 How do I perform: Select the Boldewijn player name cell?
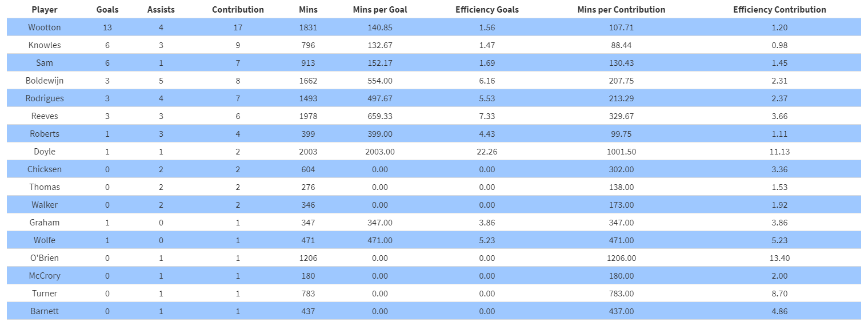[x=45, y=81]
